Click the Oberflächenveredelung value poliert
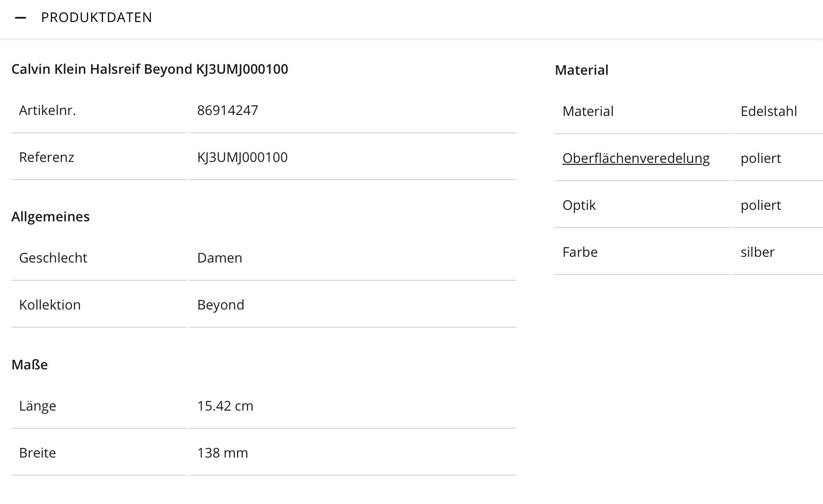This screenshot has height=504, width=823. 761,158
